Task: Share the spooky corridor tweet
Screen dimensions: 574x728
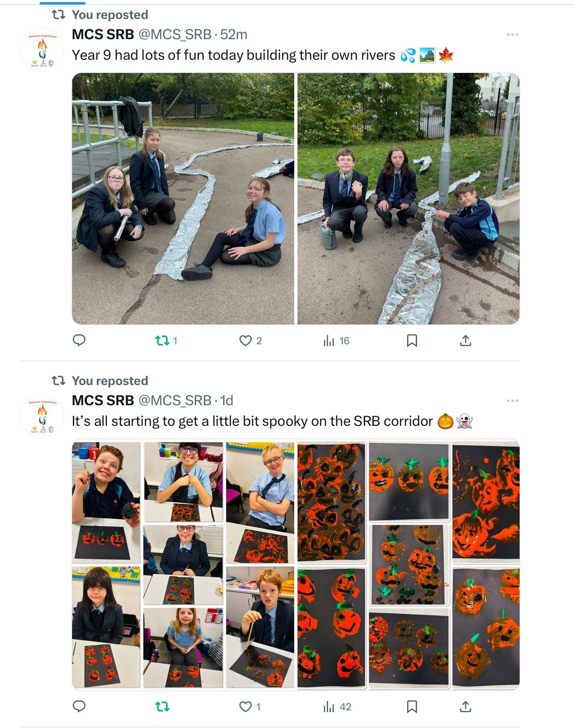Action: click(465, 707)
